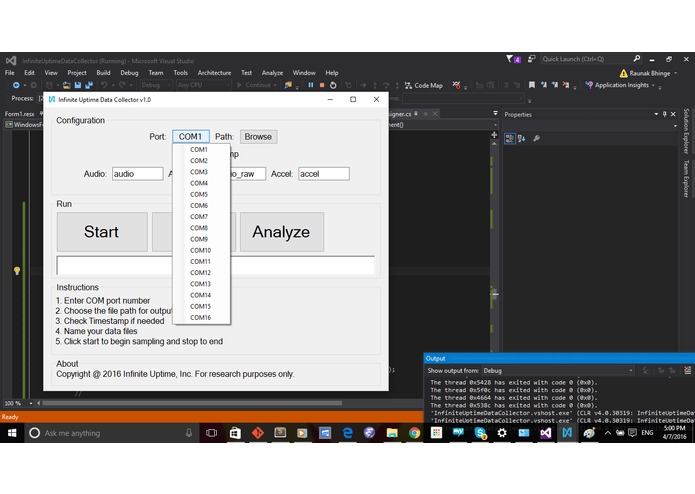Open the Analyze menu in Visual Studio
The height and width of the screenshot is (494, 695).
(272, 73)
